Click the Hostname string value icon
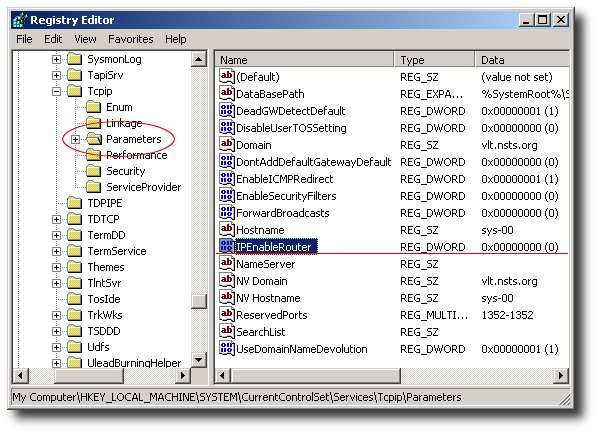 pos(227,230)
